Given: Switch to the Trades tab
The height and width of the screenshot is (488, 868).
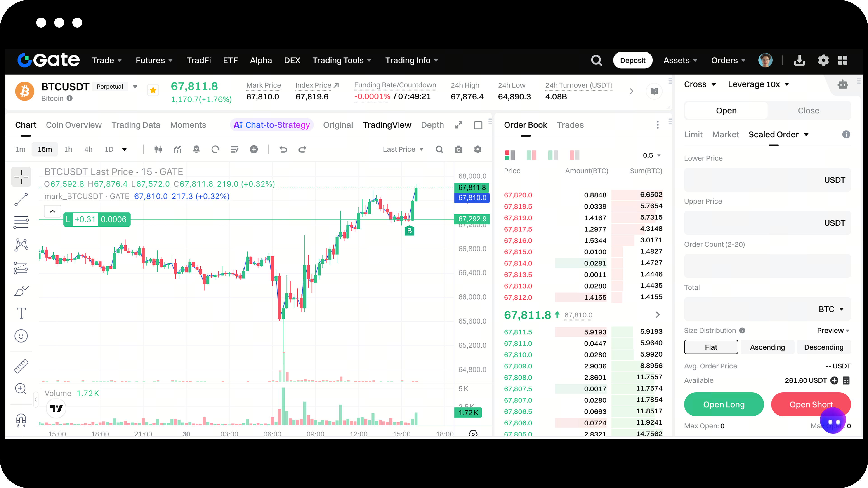Looking at the screenshot, I should pos(570,125).
